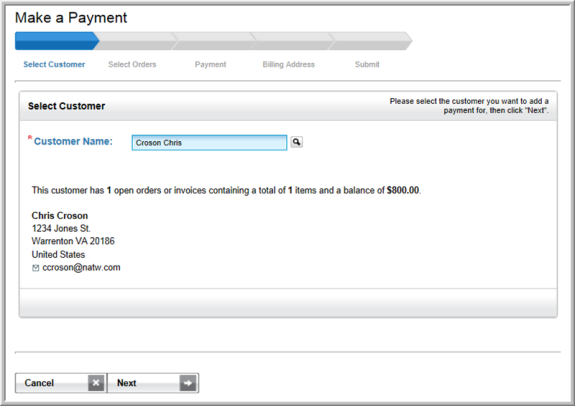Go to the Payment step label
Screen dimensions: 575x406
(x=210, y=64)
